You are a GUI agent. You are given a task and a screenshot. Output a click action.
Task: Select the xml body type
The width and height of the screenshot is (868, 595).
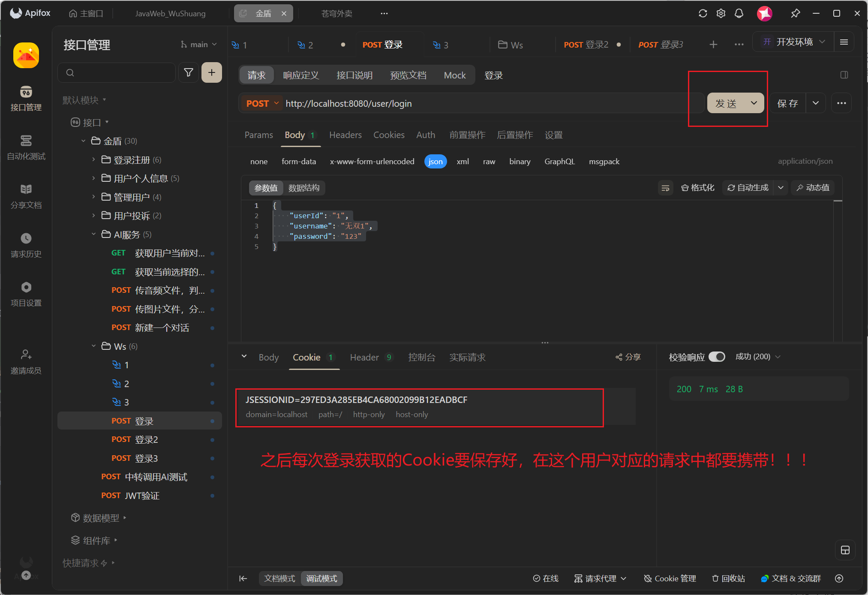click(x=463, y=162)
